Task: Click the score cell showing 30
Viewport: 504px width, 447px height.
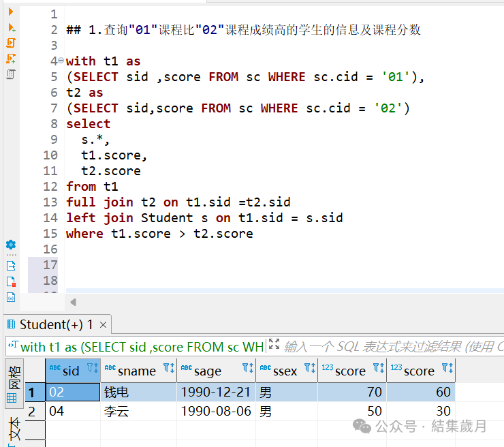Action: [x=421, y=411]
